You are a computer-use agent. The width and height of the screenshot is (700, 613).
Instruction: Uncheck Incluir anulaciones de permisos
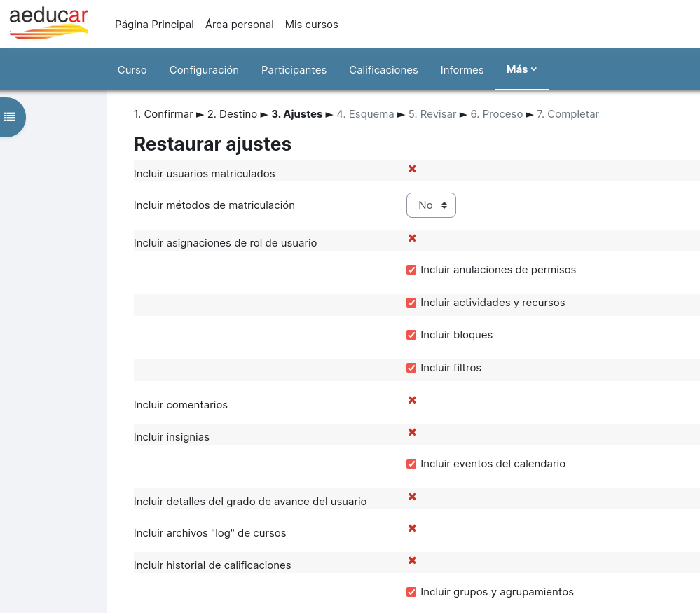point(411,270)
